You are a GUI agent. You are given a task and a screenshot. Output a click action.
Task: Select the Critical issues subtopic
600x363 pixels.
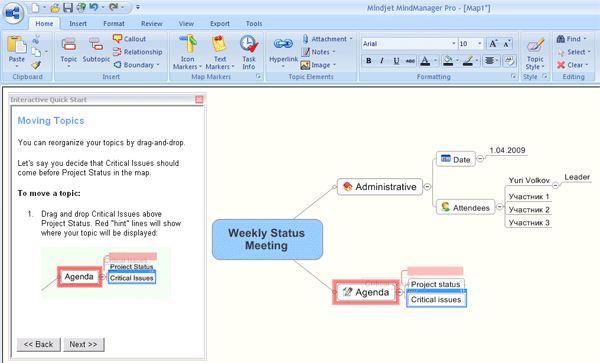(436, 300)
